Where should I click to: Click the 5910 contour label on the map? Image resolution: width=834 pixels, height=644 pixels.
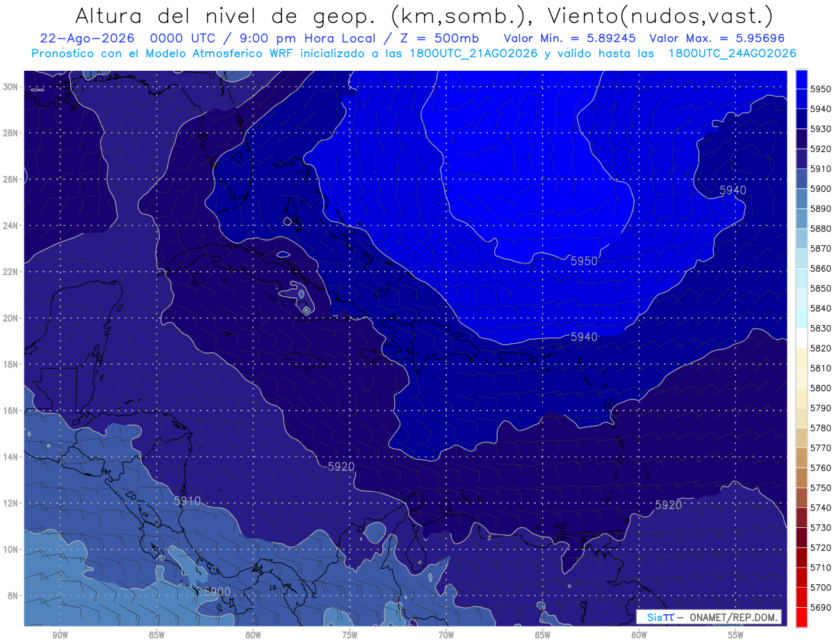[188, 501]
